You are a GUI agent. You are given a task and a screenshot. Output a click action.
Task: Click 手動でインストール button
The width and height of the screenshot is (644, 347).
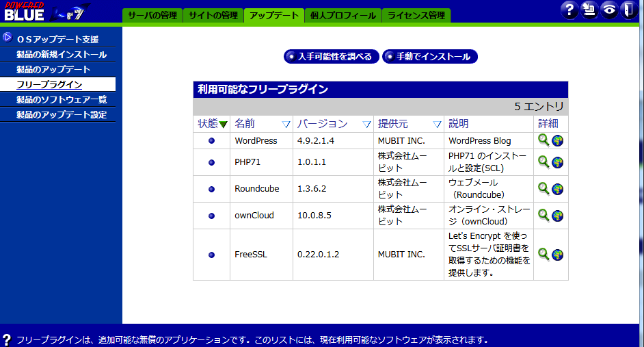click(x=429, y=56)
